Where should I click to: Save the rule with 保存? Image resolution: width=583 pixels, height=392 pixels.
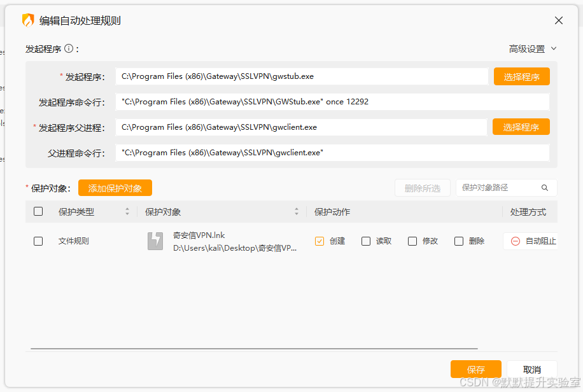point(476,369)
